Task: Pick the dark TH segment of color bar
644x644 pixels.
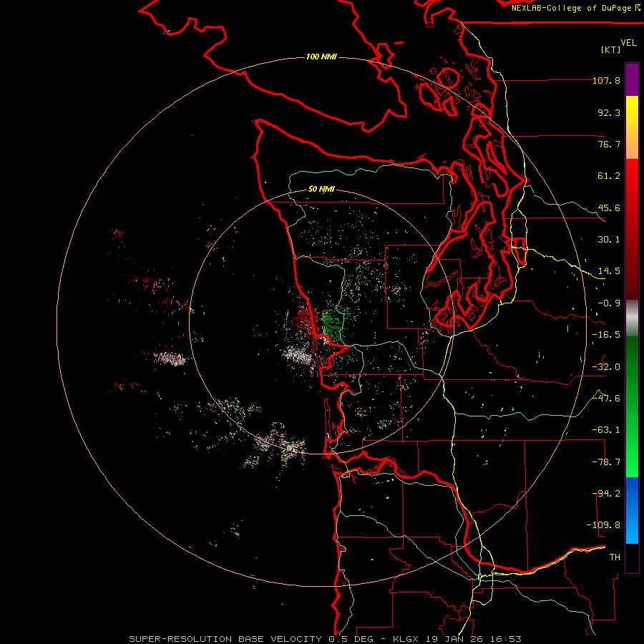Action: 632,558
